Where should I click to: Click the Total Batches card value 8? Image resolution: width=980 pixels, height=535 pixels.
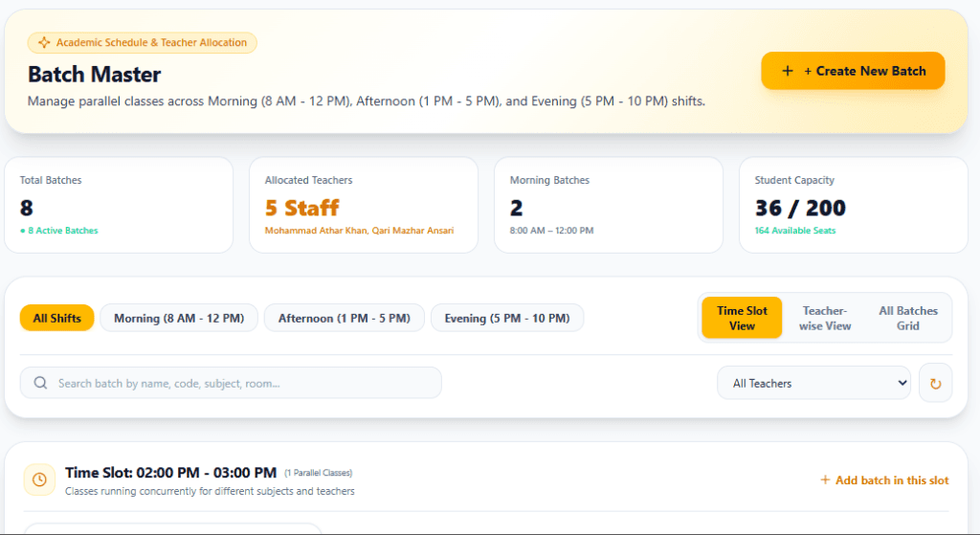click(x=26, y=208)
